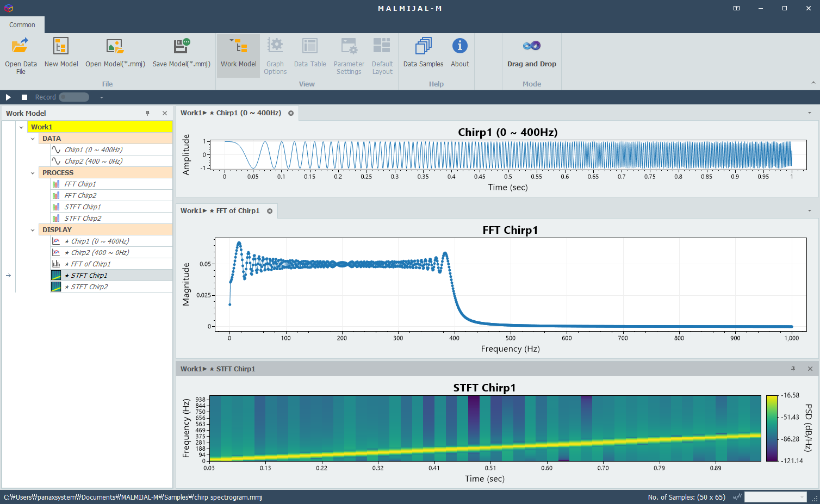Select FFT Chirp2 process
The image size is (820, 504).
coord(111,196)
